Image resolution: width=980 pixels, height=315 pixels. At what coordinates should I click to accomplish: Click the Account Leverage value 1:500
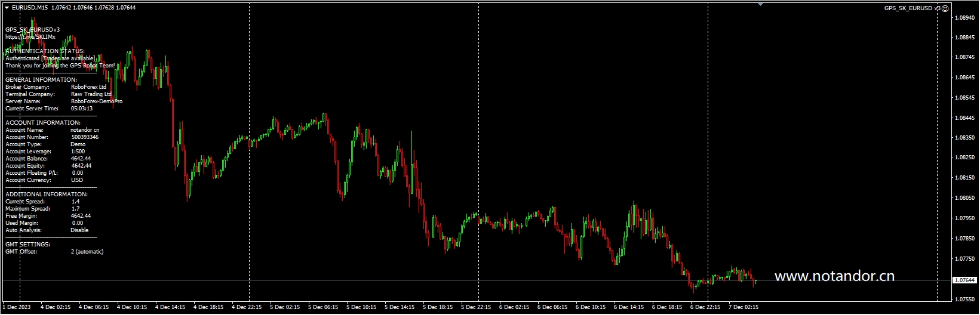click(x=78, y=152)
